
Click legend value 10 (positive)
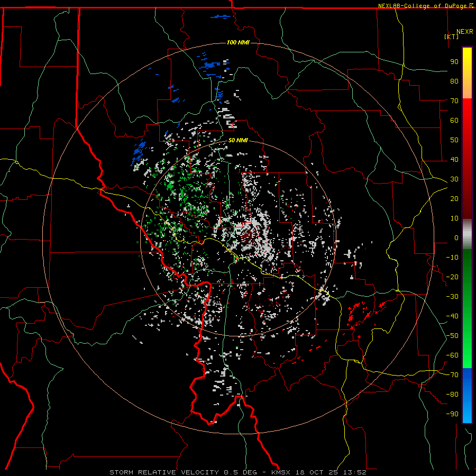(454, 218)
